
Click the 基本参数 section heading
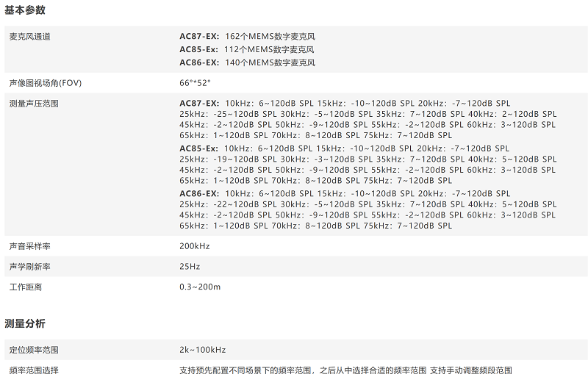pyautogui.click(x=25, y=10)
